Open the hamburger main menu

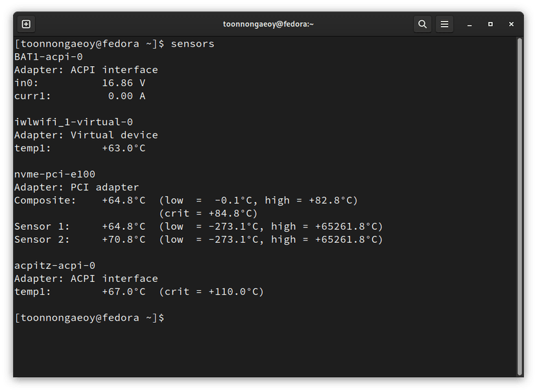click(x=444, y=24)
